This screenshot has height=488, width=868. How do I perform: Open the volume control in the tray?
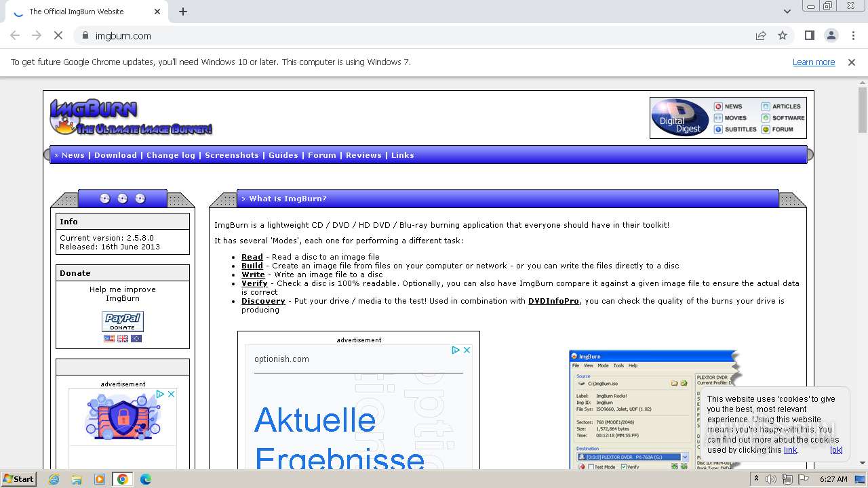coord(772,479)
